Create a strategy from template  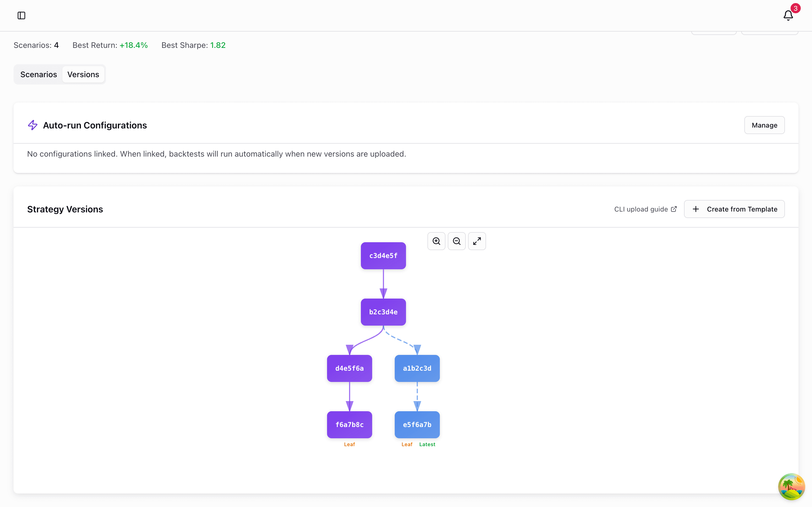point(734,209)
